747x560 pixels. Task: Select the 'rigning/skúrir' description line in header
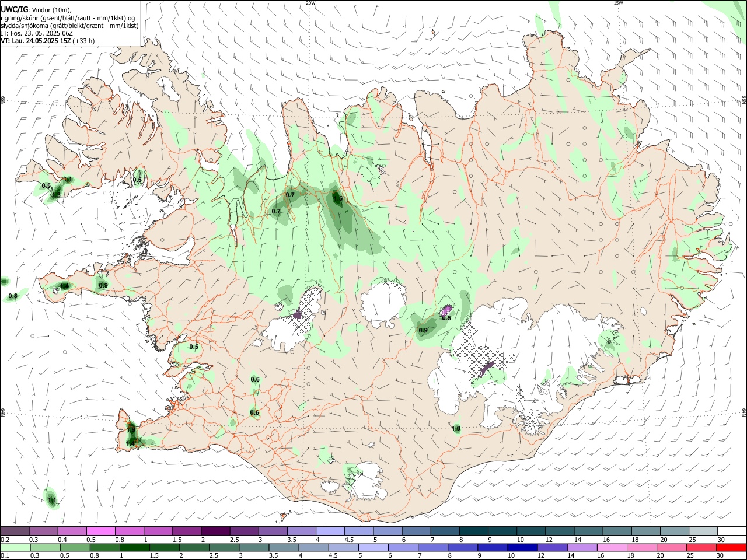point(68,18)
